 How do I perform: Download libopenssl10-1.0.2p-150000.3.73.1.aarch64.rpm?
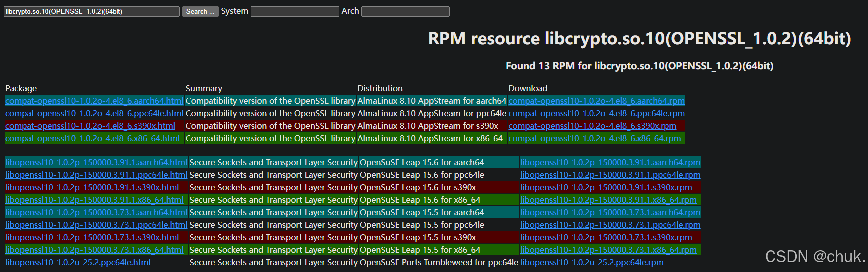coord(610,212)
